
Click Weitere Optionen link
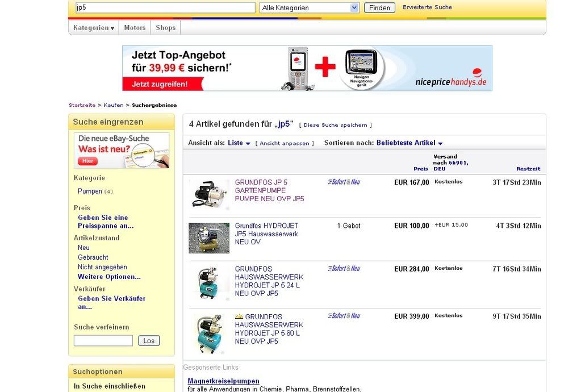(109, 277)
